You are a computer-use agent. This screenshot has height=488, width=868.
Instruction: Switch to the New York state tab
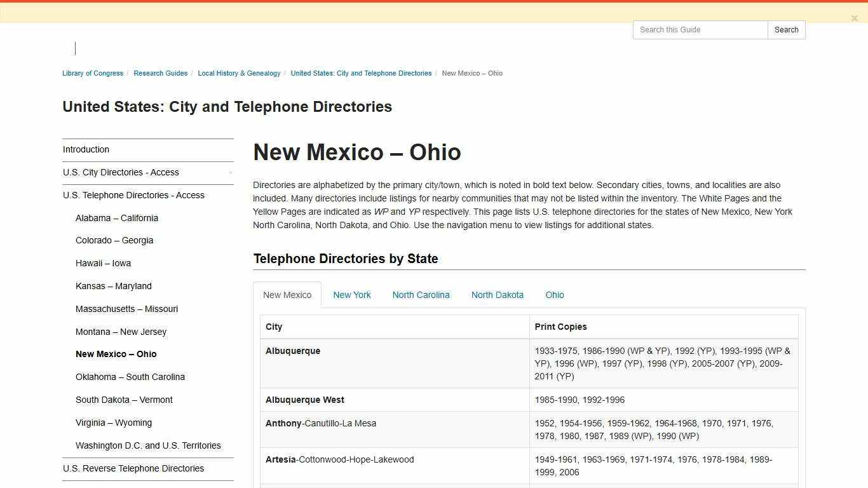352,295
